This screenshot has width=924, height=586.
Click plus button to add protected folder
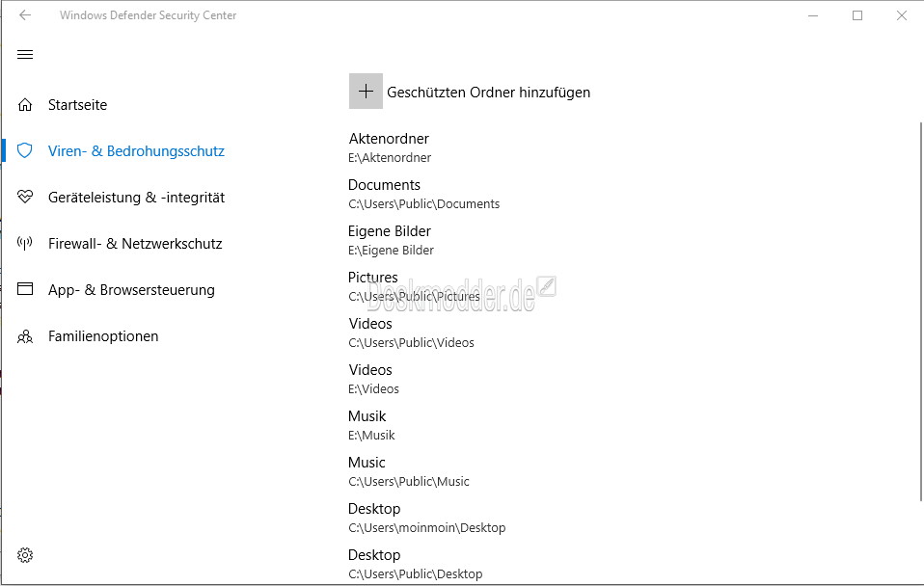point(366,92)
